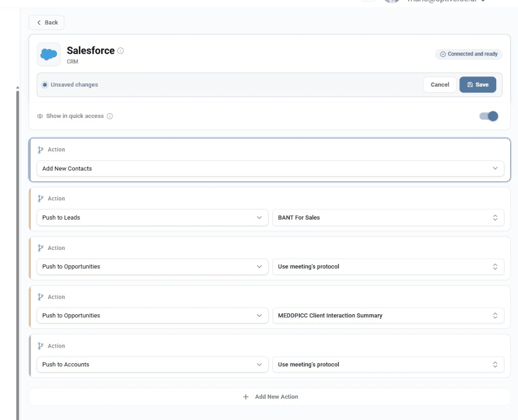The image size is (518, 420).
Task: Click the plus icon of Add New Action
Action: 246,397
